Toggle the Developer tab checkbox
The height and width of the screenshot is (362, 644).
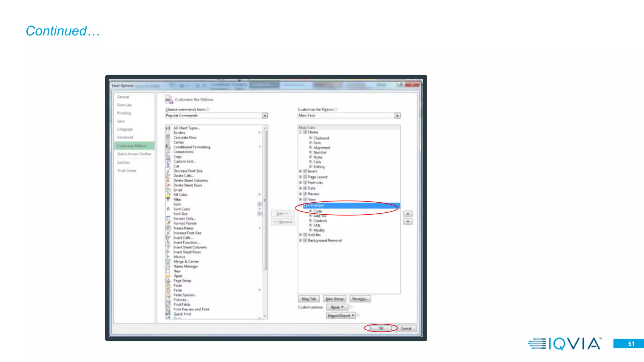[x=305, y=206]
